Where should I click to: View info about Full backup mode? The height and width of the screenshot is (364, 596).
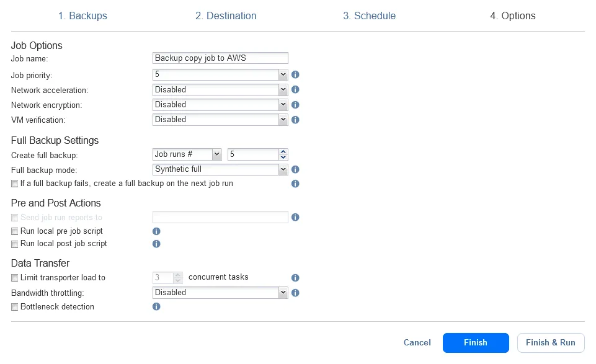tap(295, 169)
